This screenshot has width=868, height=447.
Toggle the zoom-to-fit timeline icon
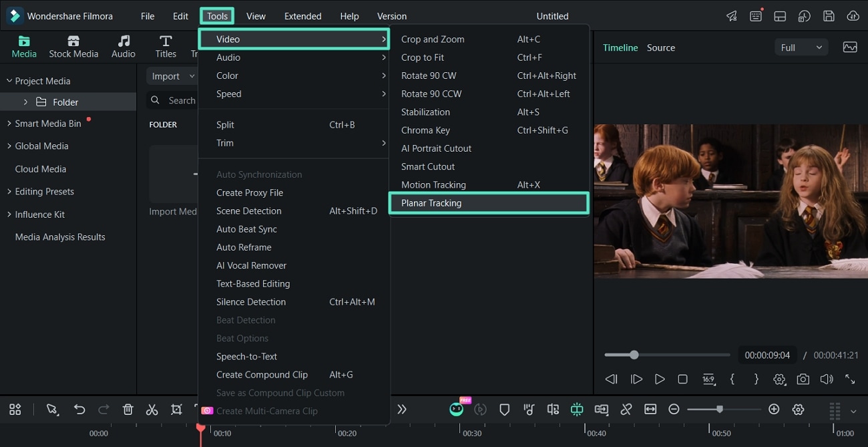(x=650, y=410)
